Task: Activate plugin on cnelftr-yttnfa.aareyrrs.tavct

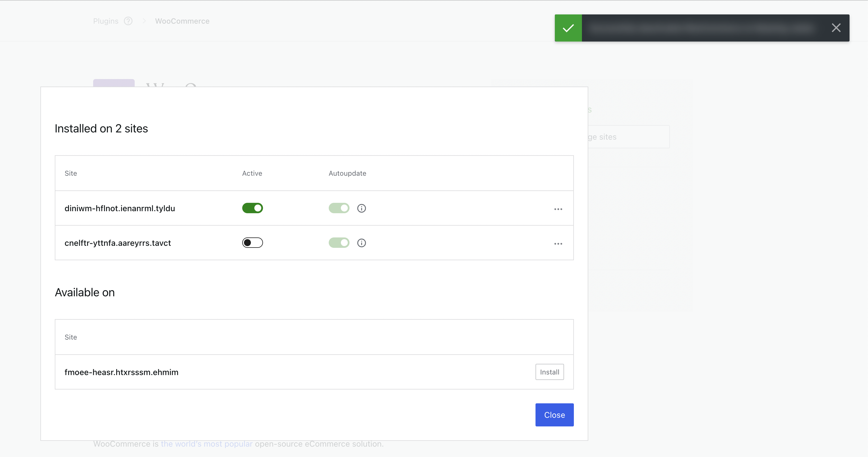Action: tap(252, 243)
